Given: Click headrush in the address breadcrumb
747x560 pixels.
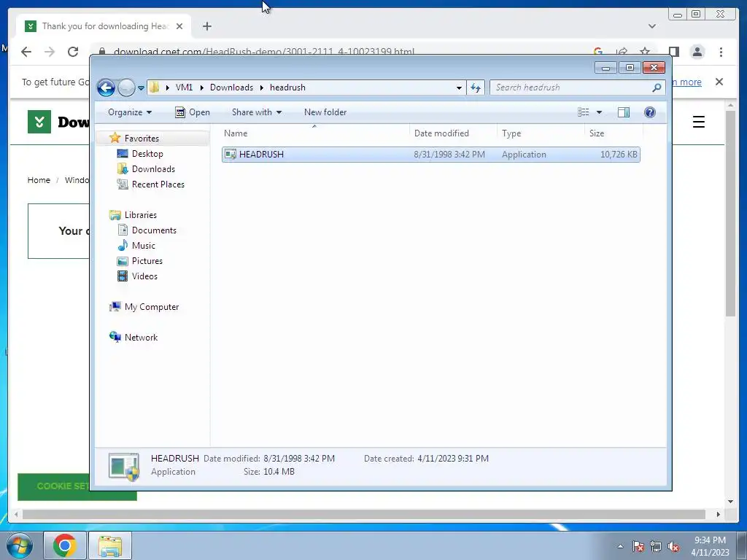Looking at the screenshot, I should coord(287,87).
